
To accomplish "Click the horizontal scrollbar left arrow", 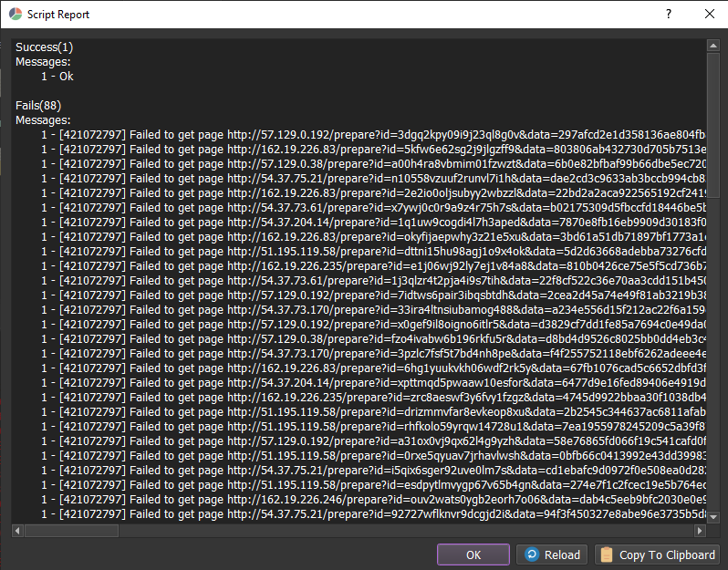I will 17,530.
